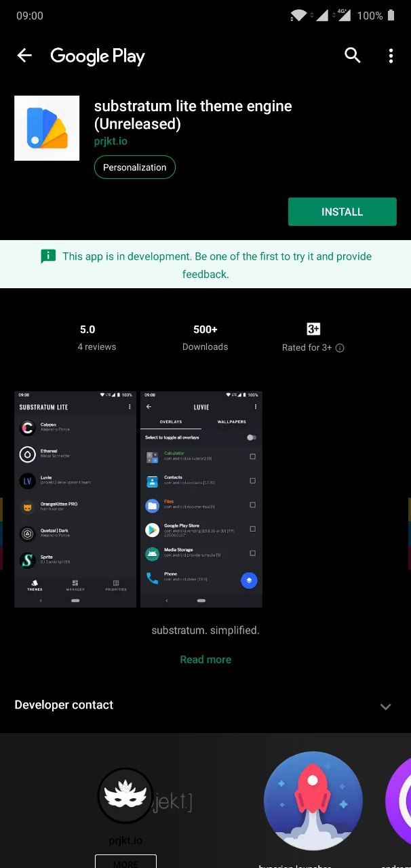
Task: Tap Read more link
Action: [206, 659]
